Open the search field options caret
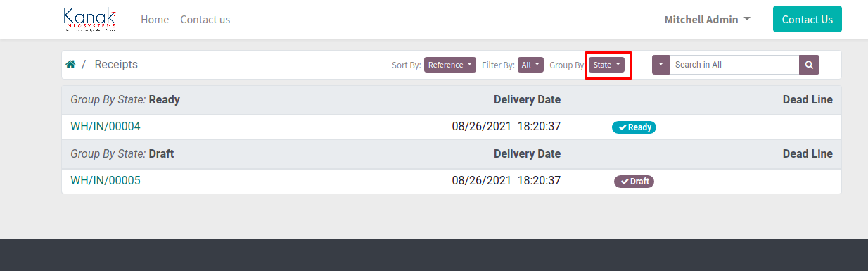 [660, 65]
